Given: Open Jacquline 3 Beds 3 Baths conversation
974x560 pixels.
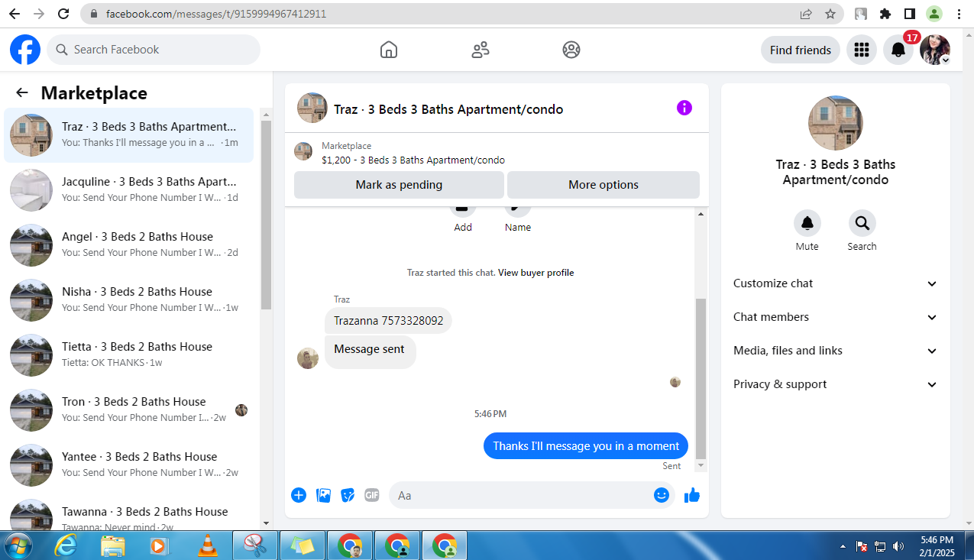Looking at the screenshot, I should coord(129,190).
